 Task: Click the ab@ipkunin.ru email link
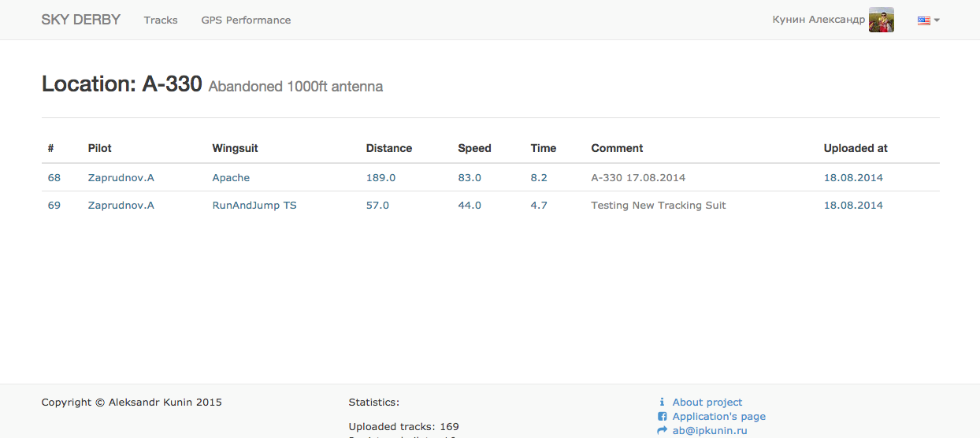coord(710,431)
